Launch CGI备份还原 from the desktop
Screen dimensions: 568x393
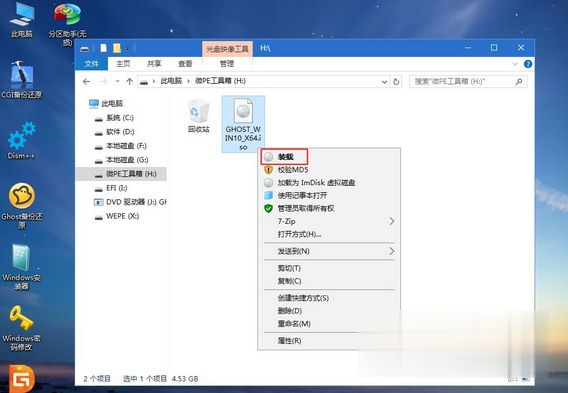click(x=22, y=80)
